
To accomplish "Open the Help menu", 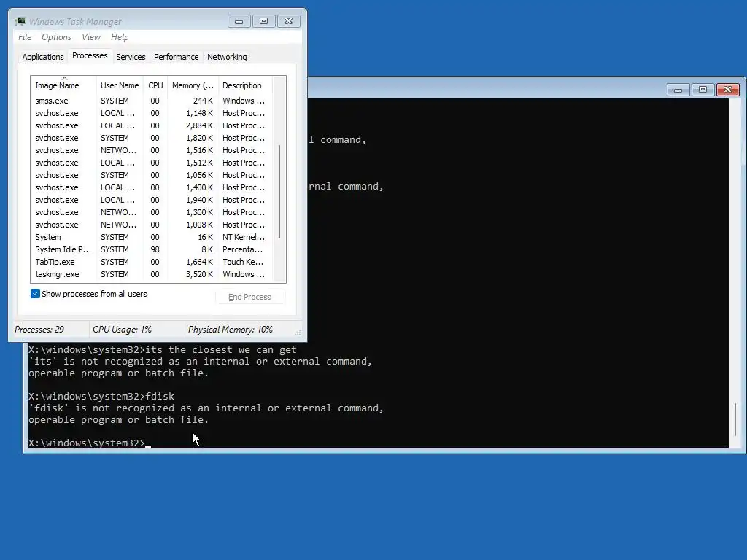I will click(120, 37).
